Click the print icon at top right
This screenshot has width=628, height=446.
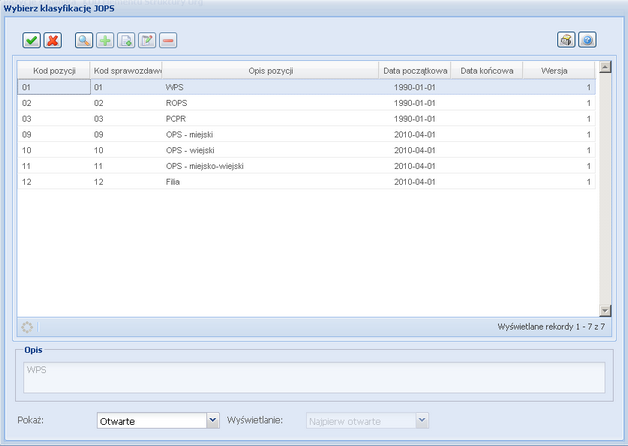(566, 40)
